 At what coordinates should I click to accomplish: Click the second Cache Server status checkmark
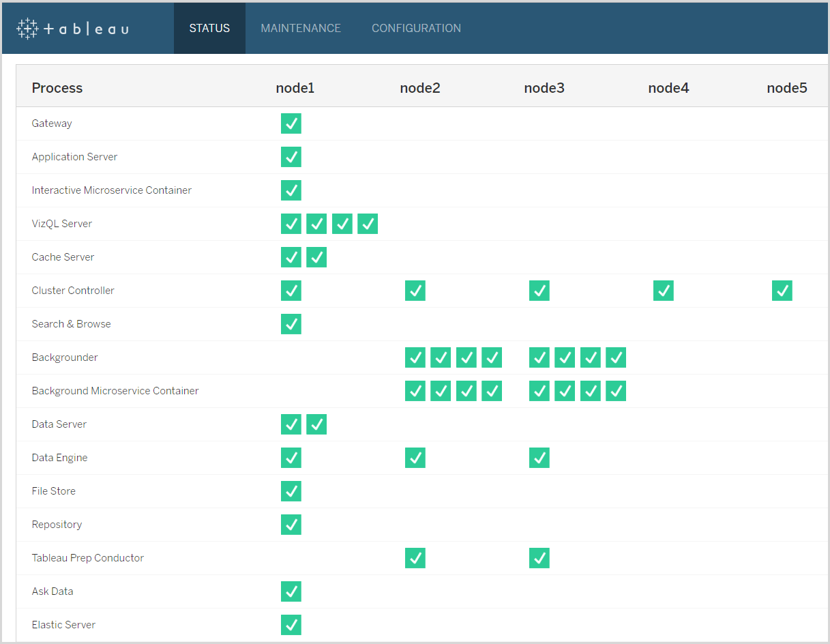[316, 257]
